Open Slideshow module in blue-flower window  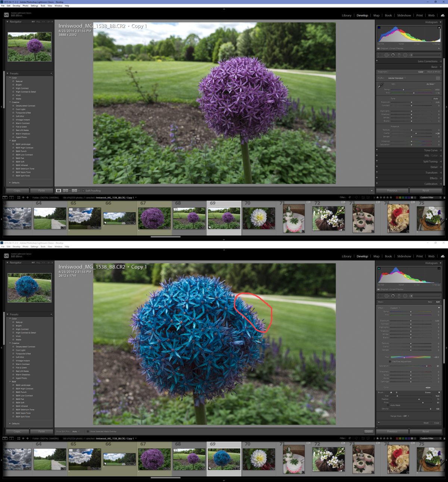[404, 256]
